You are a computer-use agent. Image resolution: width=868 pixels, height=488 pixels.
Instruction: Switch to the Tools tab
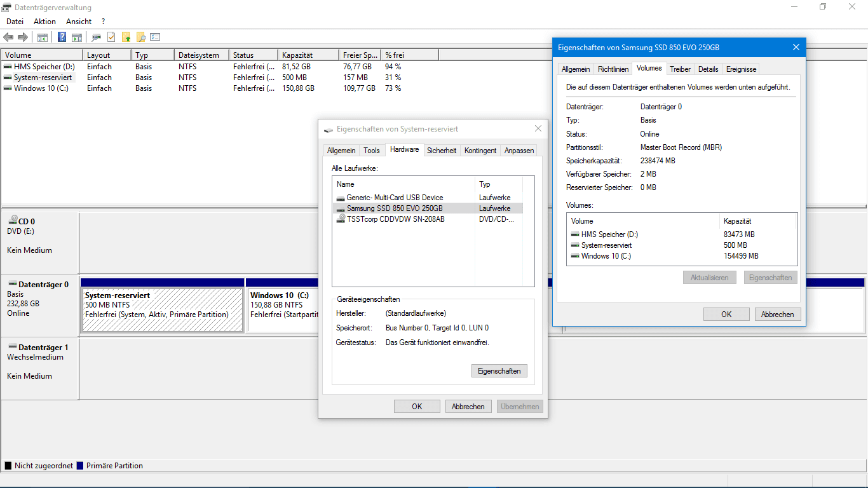point(372,151)
